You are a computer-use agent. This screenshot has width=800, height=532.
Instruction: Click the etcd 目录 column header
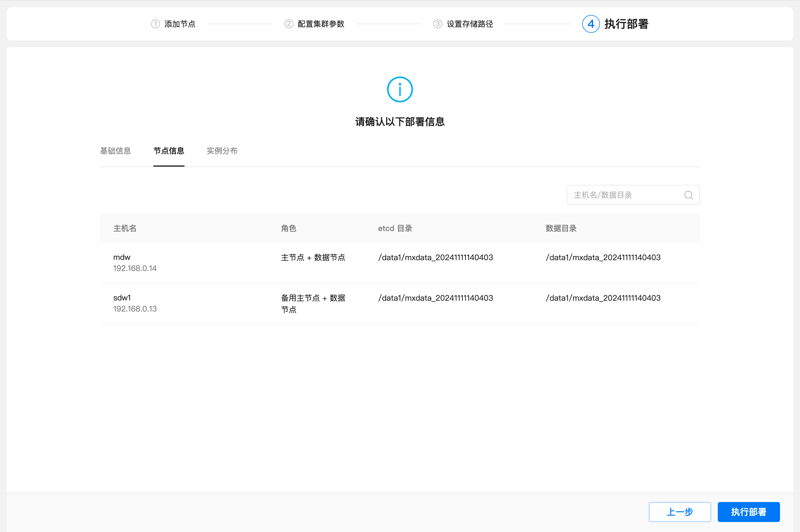point(395,228)
